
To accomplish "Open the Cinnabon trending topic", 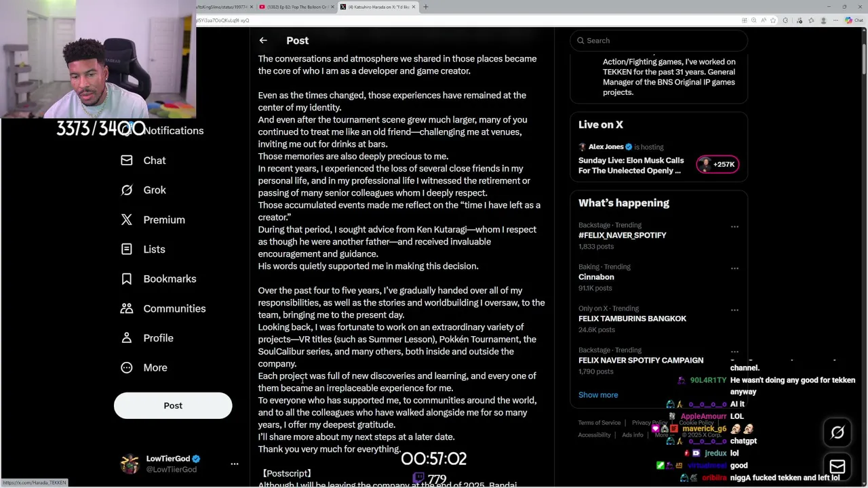I will 596,277.
